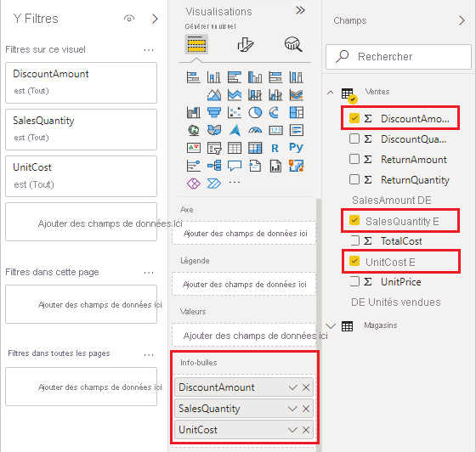Select the area chart visual
Screen dimensions: 476x452
pyautogui.click(x=214, y=95)
